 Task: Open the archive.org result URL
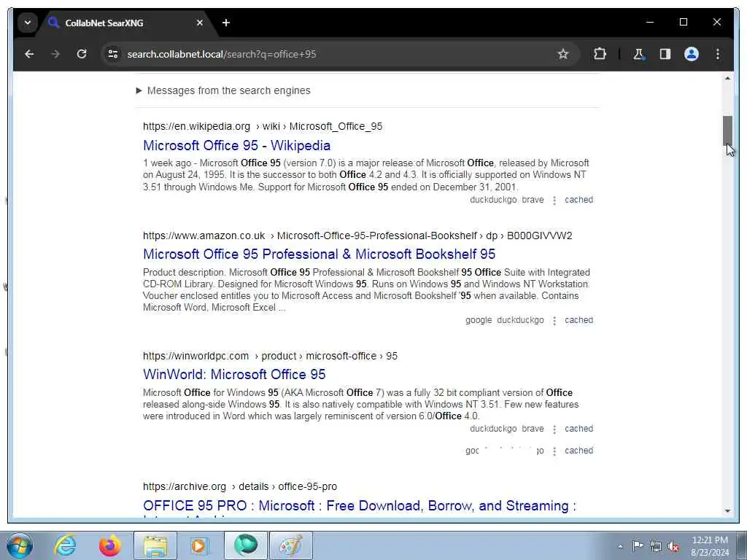[x=240, y=486]
